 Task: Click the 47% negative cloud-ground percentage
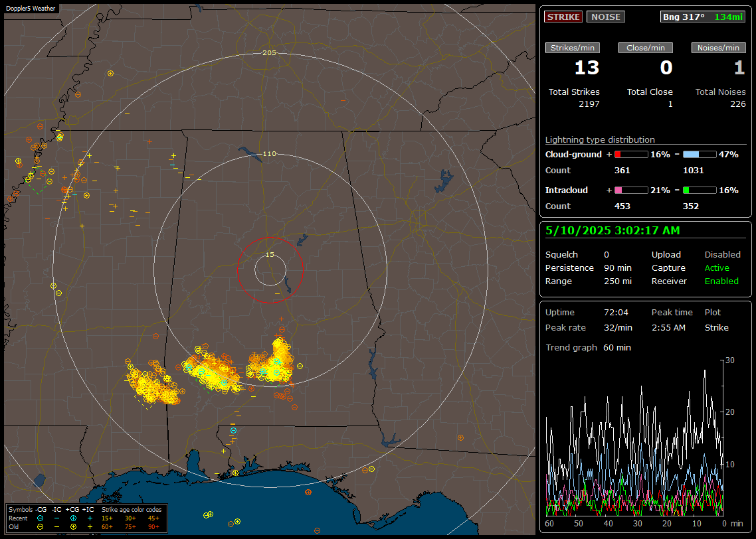click(x=729, y=155)
